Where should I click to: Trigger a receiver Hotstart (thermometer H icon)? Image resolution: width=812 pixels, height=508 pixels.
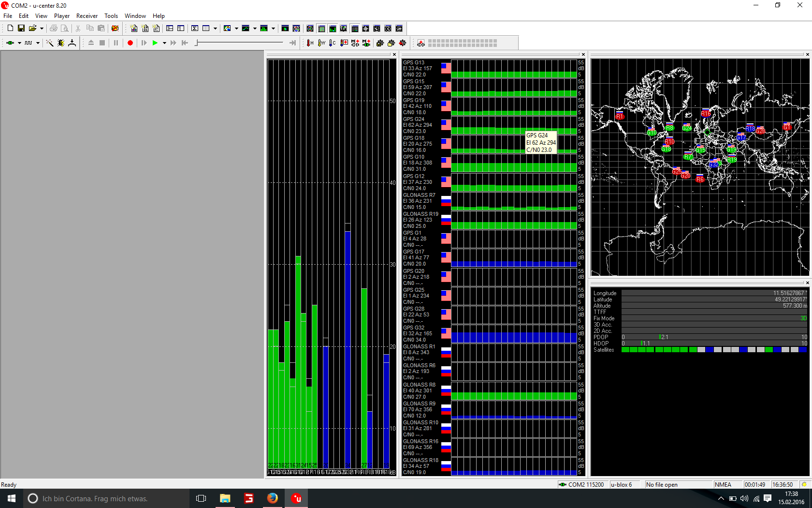pos(310,43)
